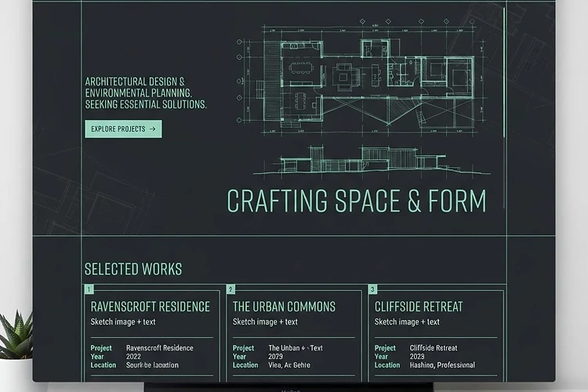Click 'Sketch image + text' under The Urban Commons
The width and height of the screenshot is (588, 392).
(265, 322)
